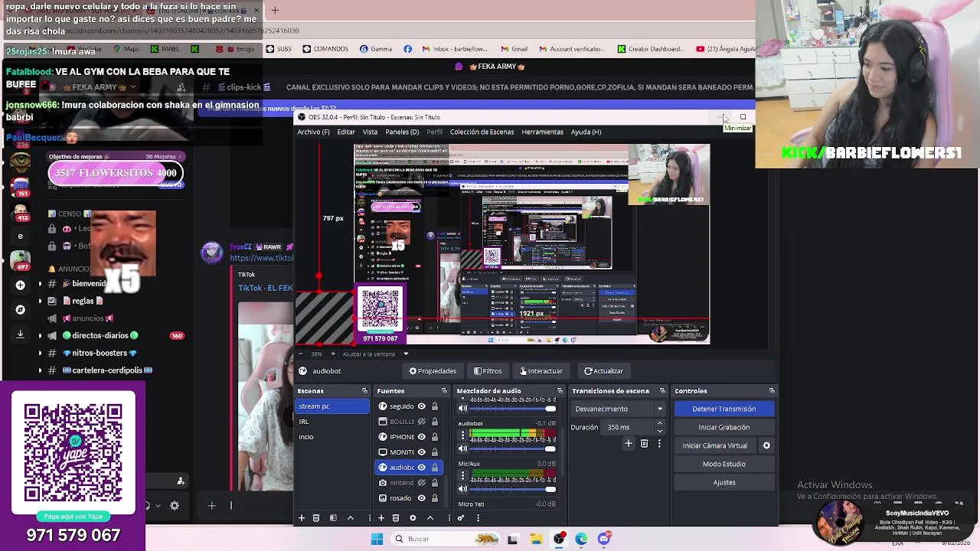Open Discord discover servers compass icon

click(x=20, y=310)
